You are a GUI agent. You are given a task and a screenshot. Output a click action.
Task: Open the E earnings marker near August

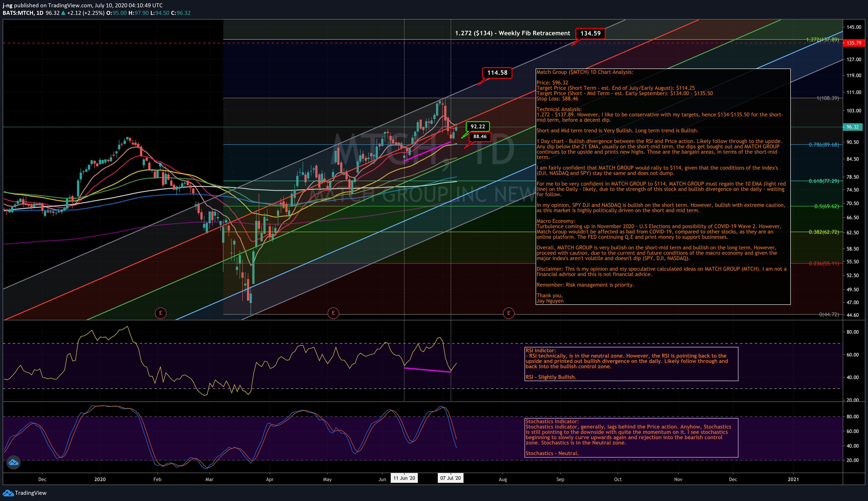tap(509, 313)
